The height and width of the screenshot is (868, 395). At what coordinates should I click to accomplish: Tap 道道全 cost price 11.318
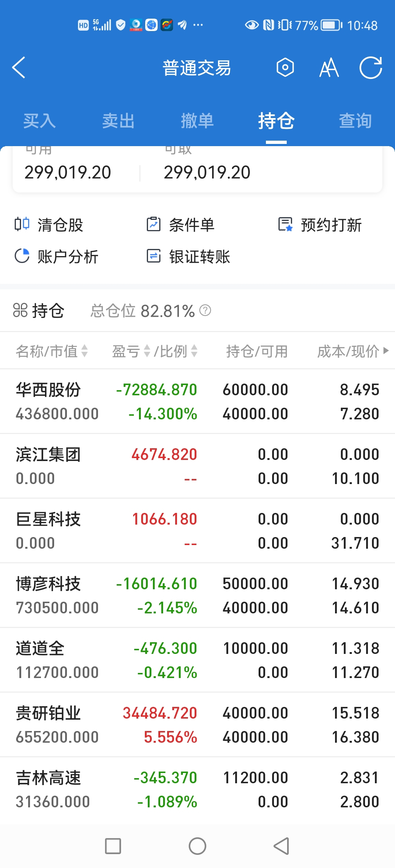[x=355, y=648]
